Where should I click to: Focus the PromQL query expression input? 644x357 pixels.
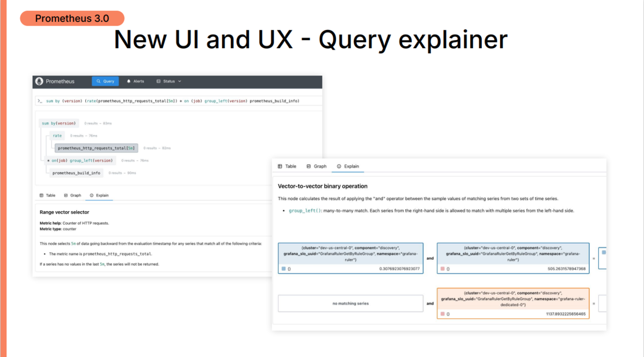pyautogui.click(x=179, y=101)
